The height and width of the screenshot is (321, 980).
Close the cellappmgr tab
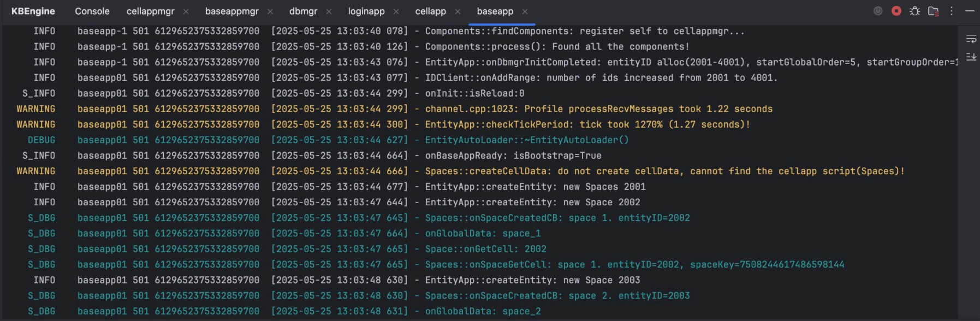click(x=186, y=11)
